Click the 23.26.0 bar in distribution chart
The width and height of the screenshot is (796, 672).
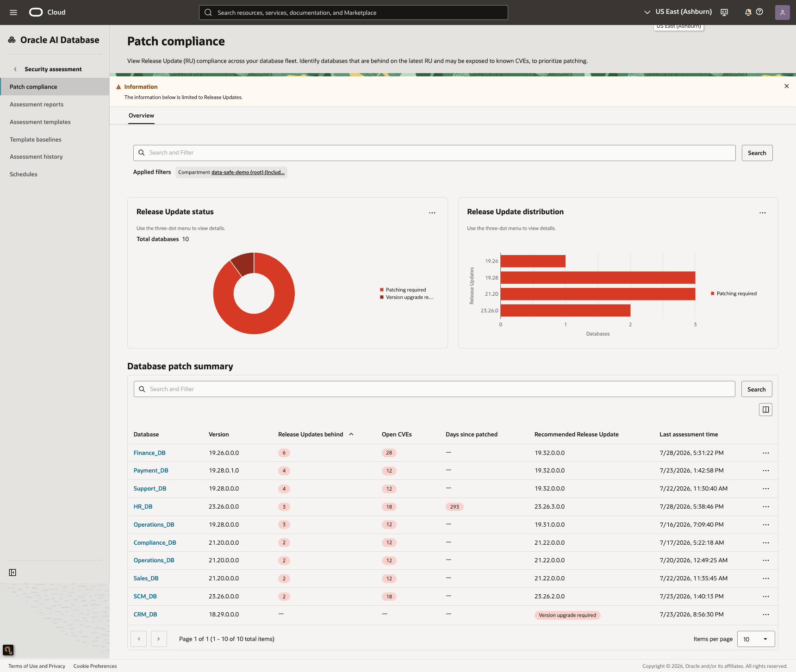click(566, 311)
